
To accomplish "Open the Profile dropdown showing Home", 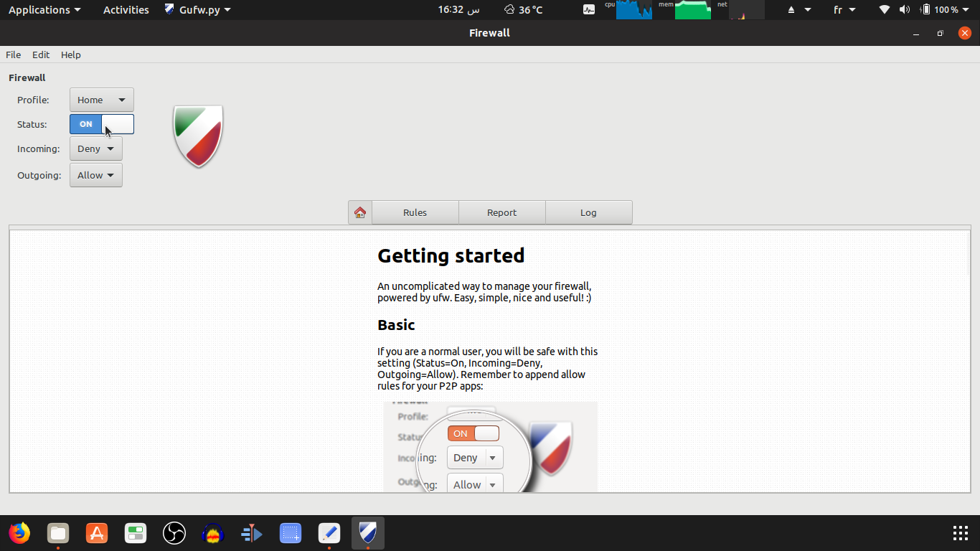I will point(102,100).
